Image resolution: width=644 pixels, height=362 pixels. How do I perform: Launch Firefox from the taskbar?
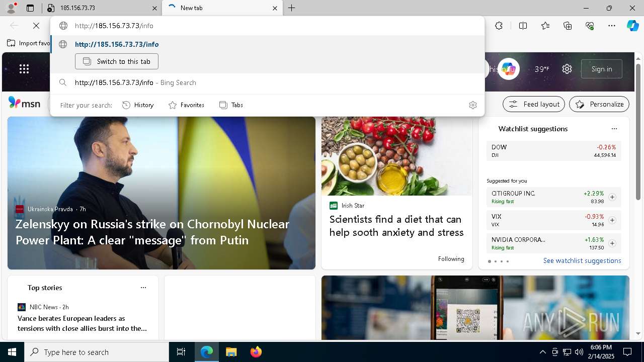tap(256, 352)
